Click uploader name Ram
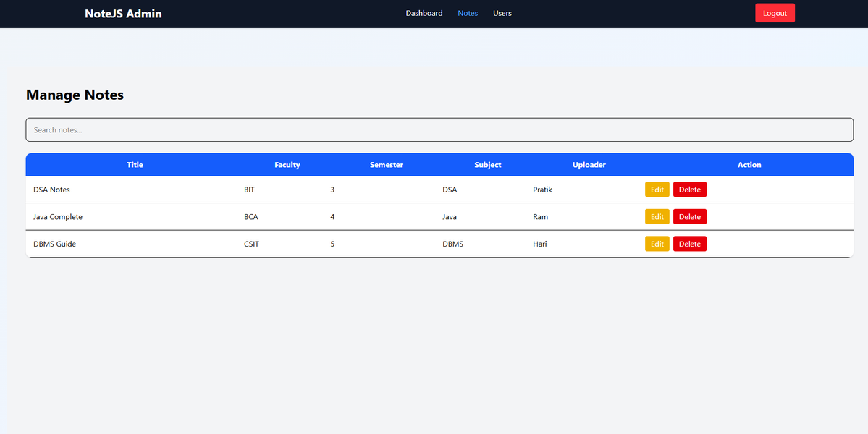 [x=540, y=217]
